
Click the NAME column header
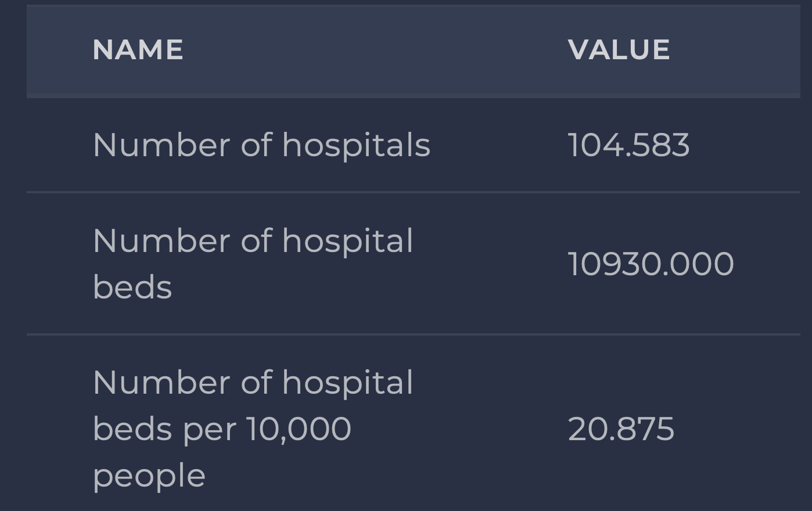coord(138,50)
